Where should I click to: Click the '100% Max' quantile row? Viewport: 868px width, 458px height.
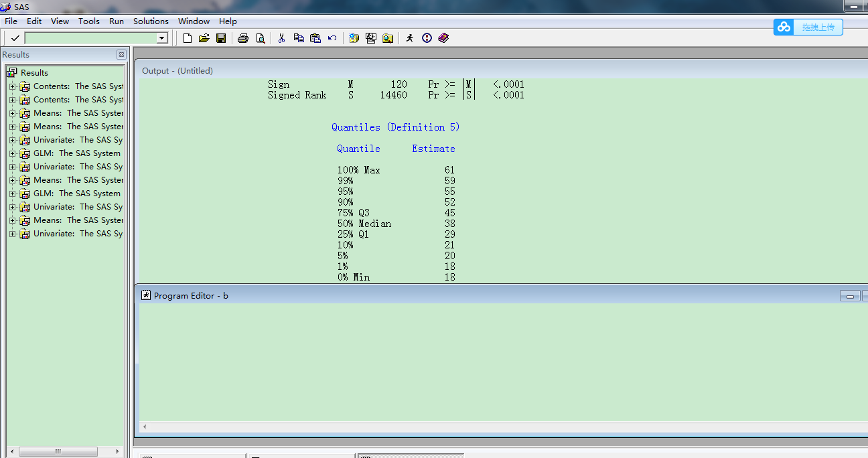click(x=396, y=170)
